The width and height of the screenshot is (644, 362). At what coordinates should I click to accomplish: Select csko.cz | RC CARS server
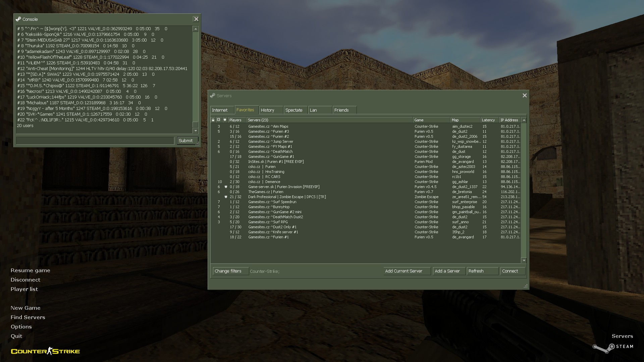[366, 177]
